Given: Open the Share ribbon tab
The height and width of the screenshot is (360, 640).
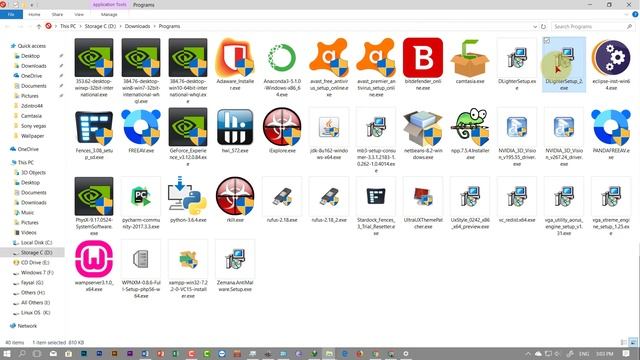Looking at the screenshot, I should 57,14.
